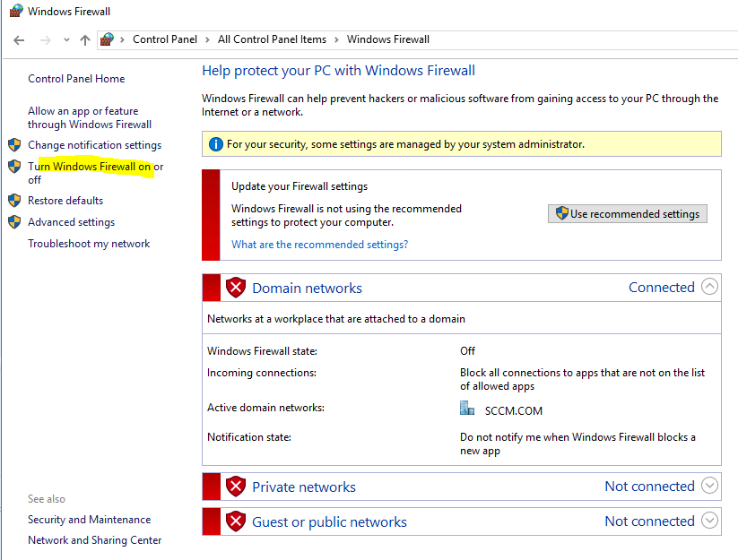This screenshot has width=738, height=560.
Task: Click the Guest or public networks shield icon
Action: [x=236, y=521]
